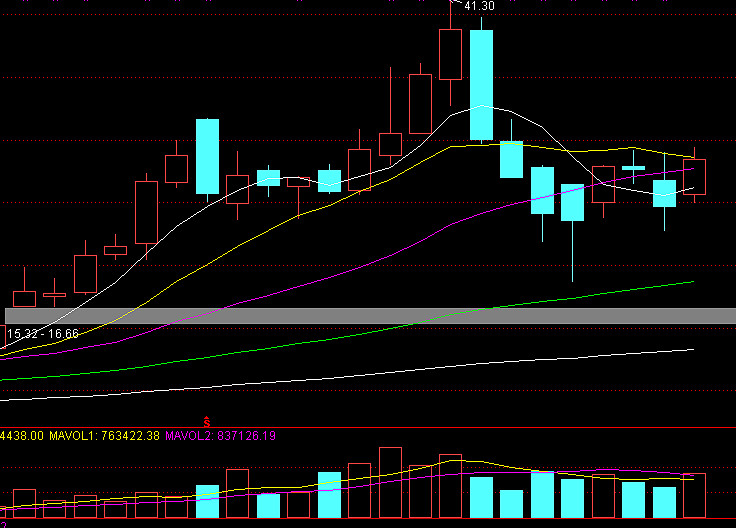The image size is (736, 528).
Task: Click the green moving average line
Action: (500, 306)
